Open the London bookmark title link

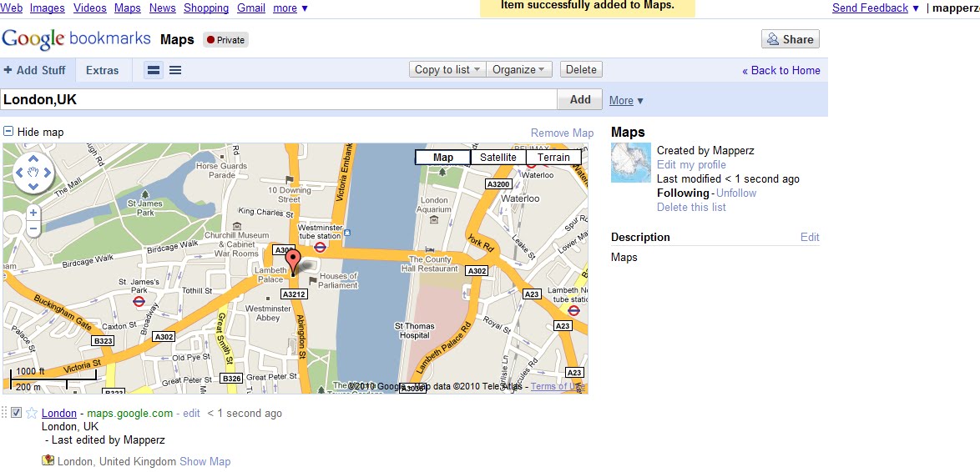pyautogui.click(x=59, y=414)
